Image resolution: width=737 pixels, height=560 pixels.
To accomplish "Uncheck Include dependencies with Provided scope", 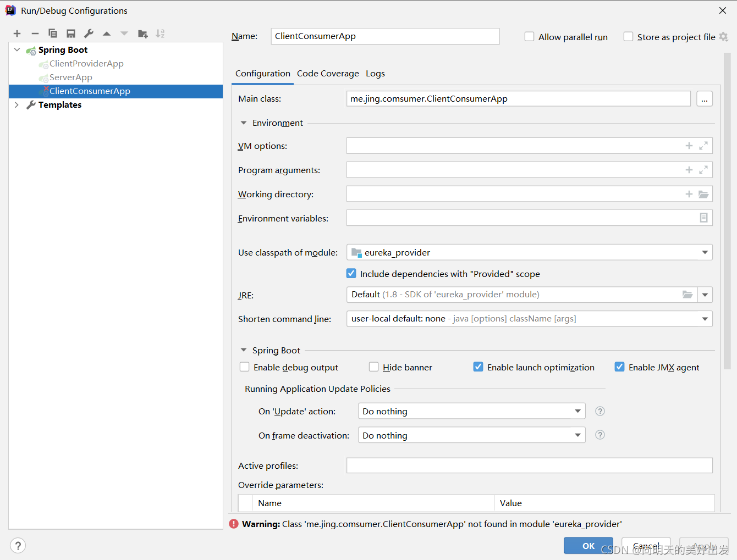I will pyautogui.click(x=351, y=273).
